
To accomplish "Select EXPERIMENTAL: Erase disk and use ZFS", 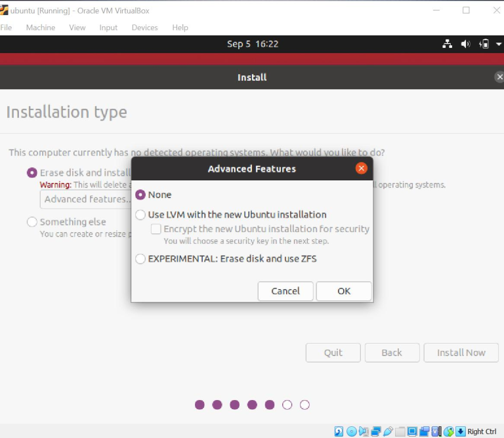I will tap(140, 259).
